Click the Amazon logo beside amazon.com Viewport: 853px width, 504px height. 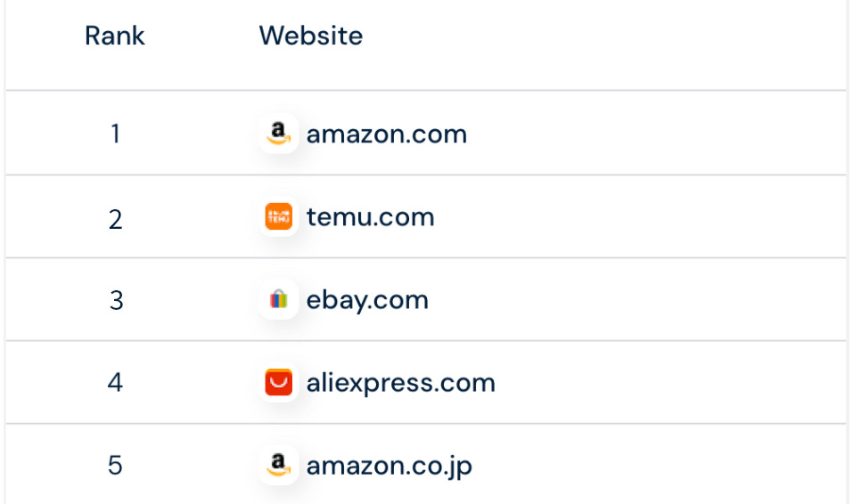[x=279, y=134]
